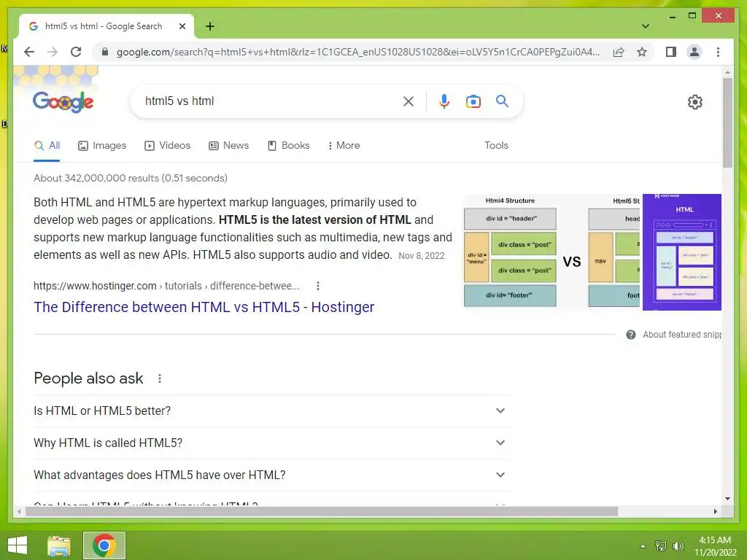
Task: Click the horizontal scrollbar thumb
Action: (x=322, y=511)
